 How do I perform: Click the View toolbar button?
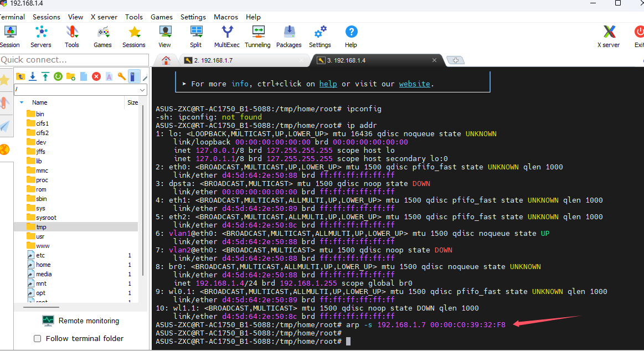coord(164,37)
